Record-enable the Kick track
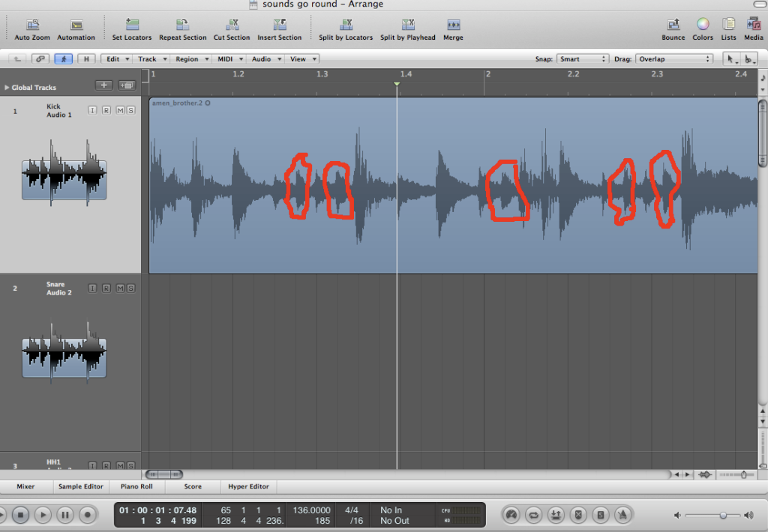The height and width of the screenshot is (532, 768). [106, 111]
